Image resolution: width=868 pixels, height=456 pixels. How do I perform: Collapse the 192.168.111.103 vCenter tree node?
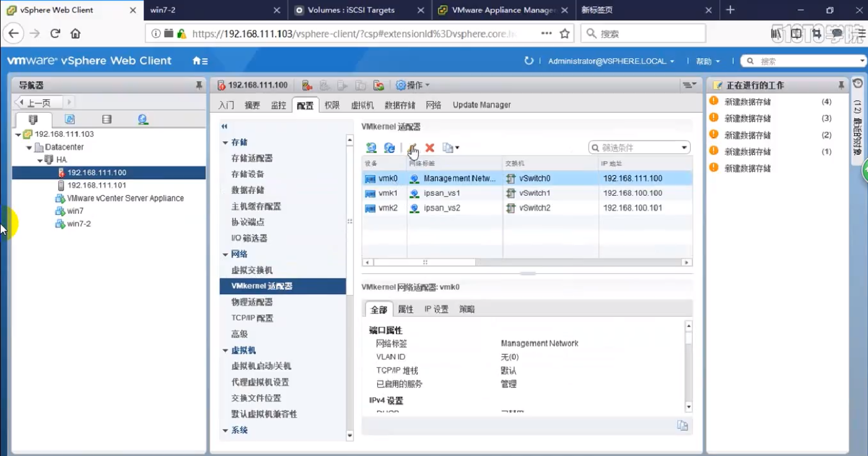pos(18,134)
